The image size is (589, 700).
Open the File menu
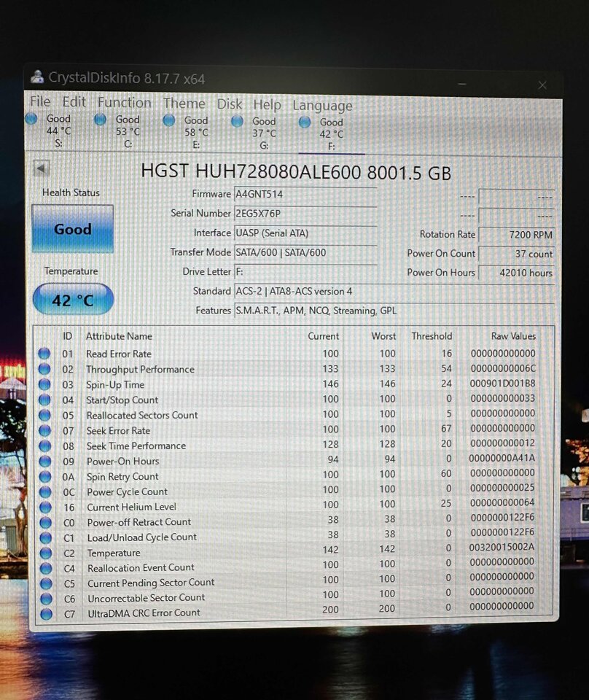tap(40, 101)
